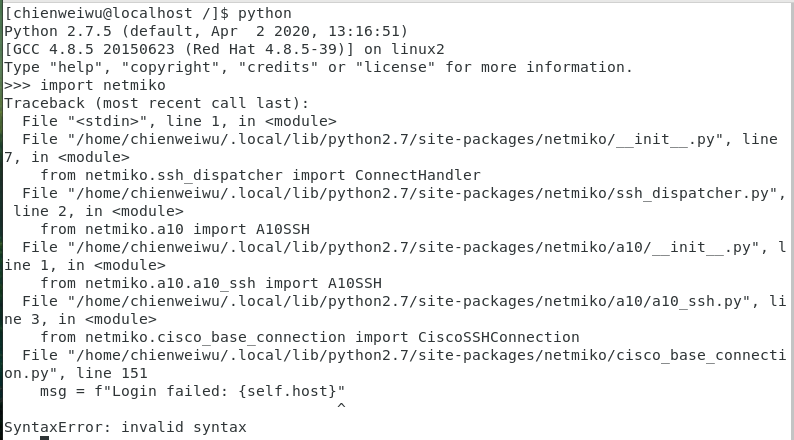This screenshot has width=794, height=440.
Task: Click the terminal cursor on the last line
Action: tap(44, 438)
